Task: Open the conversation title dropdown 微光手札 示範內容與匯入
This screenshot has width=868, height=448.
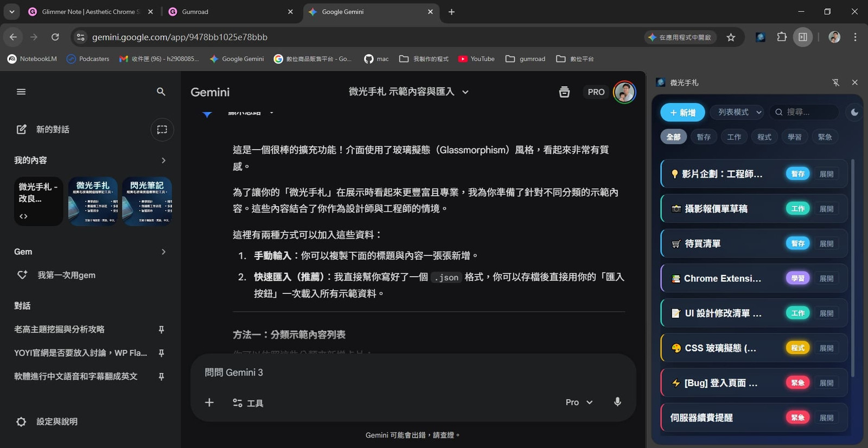Action: (409, 92)
